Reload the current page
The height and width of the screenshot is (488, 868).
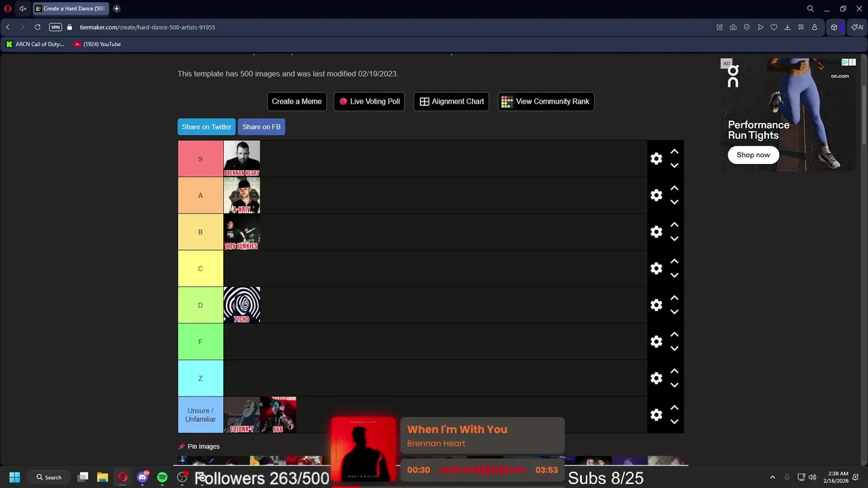37,27
